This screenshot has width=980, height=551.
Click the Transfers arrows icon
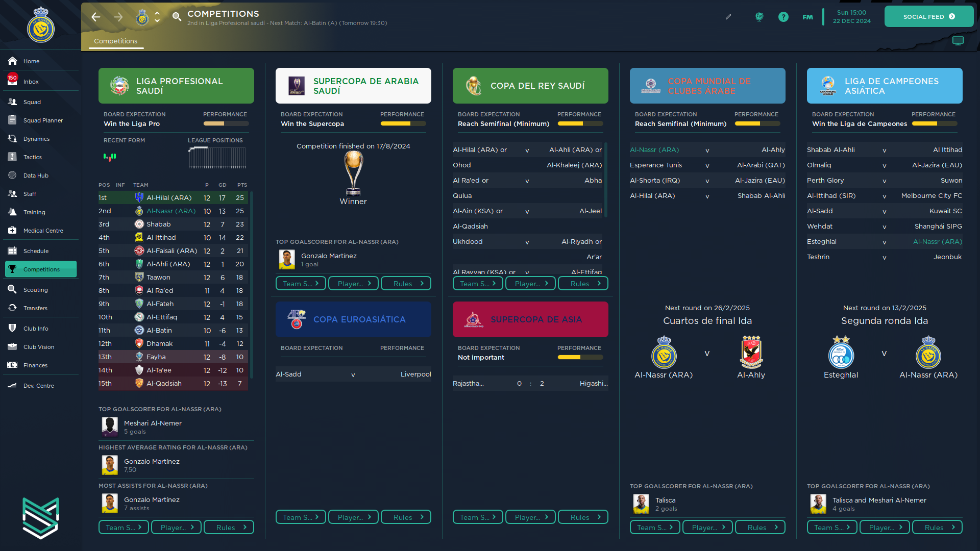pos(13,308)
